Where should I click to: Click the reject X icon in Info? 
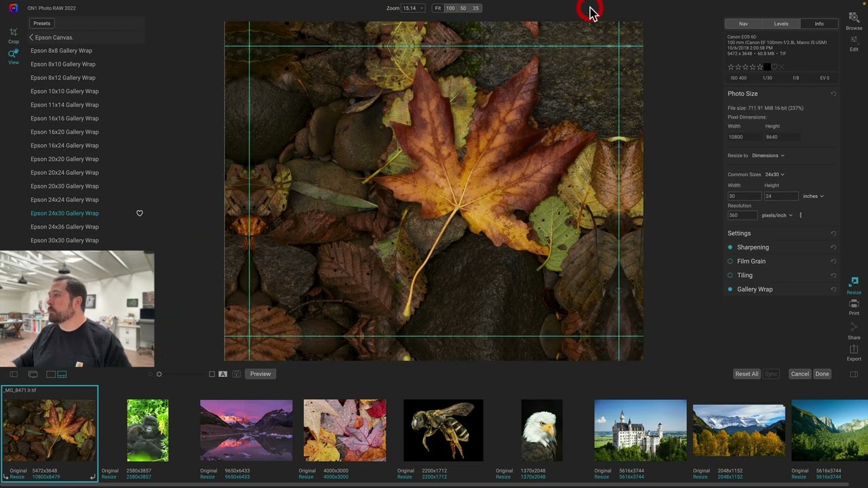(782, 67)
